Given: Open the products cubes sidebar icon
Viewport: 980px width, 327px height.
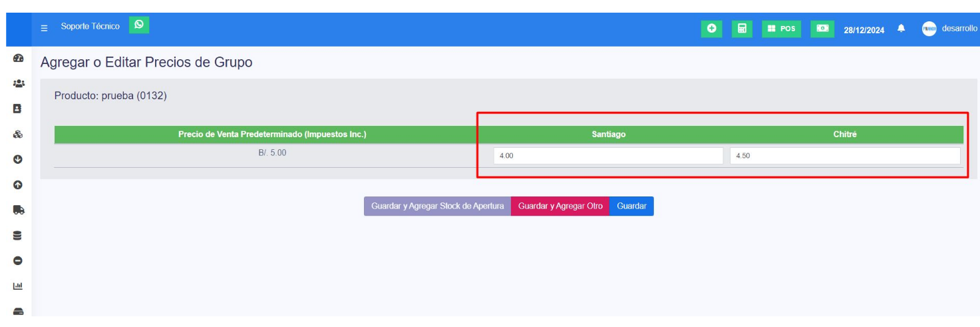Looking at the screenshot, I should point(18,134).
